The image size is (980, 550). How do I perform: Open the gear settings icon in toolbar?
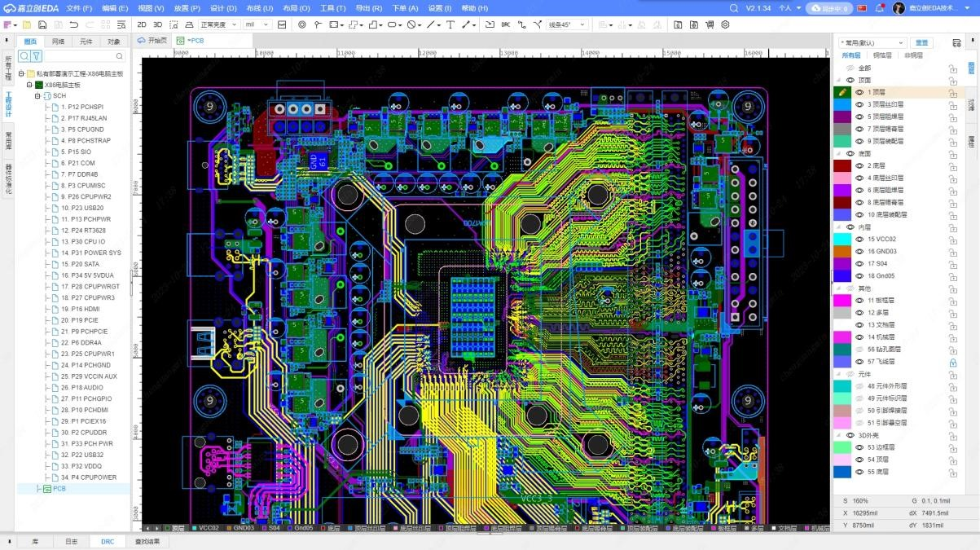(x=725, y=24)
